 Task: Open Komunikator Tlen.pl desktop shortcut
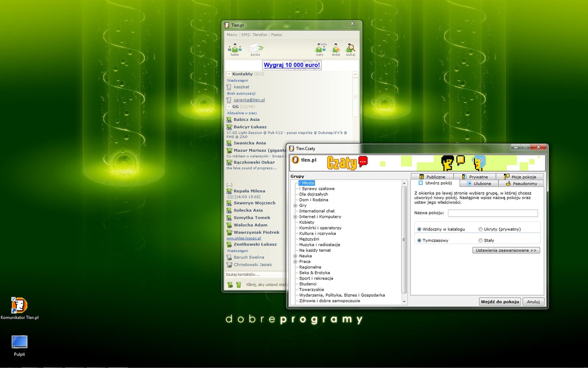[20, 308]
